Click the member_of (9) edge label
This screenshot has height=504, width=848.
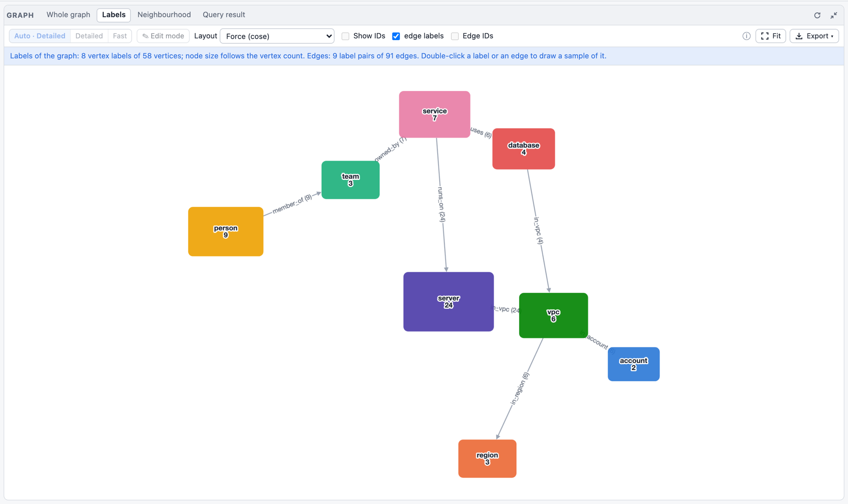coord(292,204)
